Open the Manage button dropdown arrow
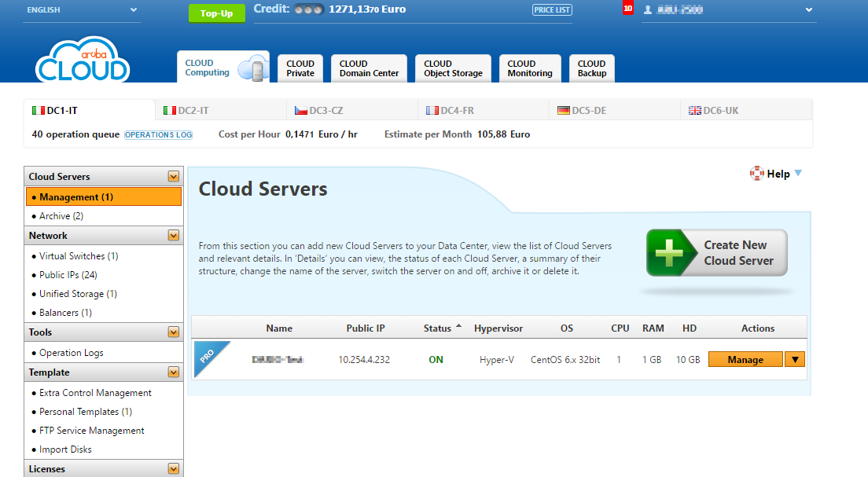The height and width of the screenshot is (477, 868). tap(795, 360)
